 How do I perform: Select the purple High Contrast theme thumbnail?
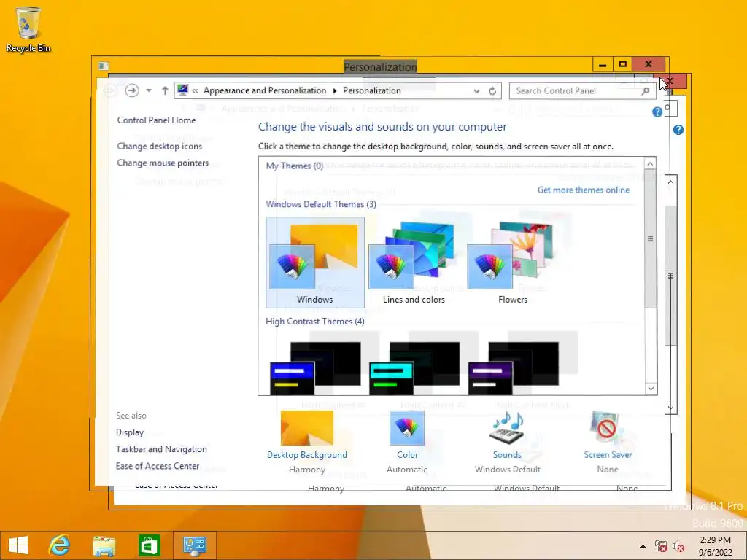pos(513,368)
